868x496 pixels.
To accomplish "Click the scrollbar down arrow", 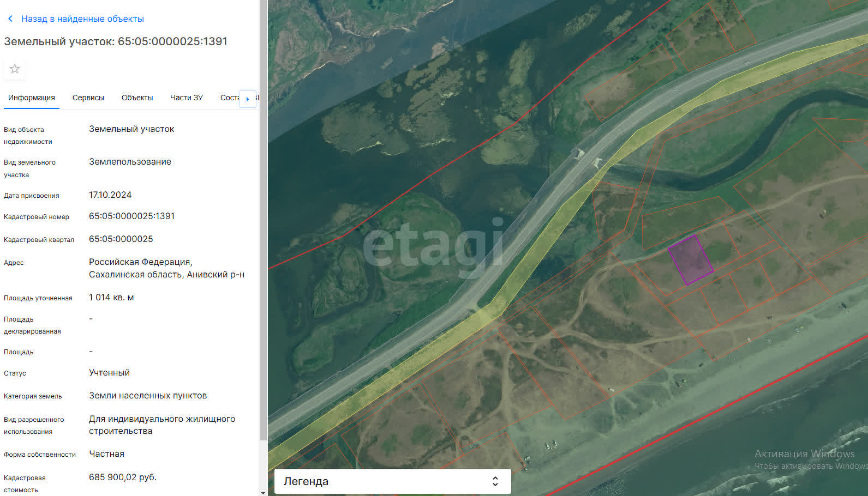I will pyautogui.click(x=263, y=492).
